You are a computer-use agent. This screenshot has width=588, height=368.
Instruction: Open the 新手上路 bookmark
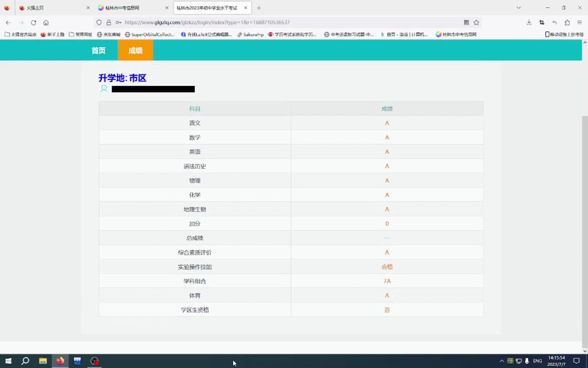[52, 34]
